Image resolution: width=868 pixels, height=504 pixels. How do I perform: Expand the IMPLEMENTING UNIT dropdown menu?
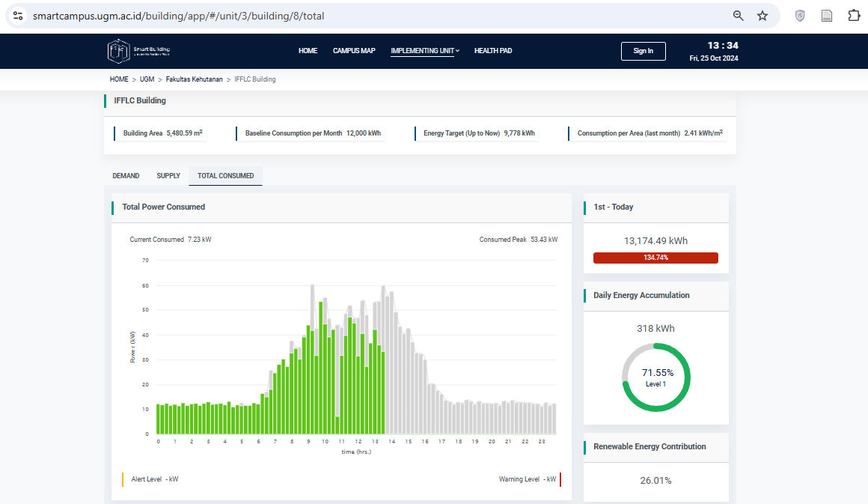tap(424, 51)
